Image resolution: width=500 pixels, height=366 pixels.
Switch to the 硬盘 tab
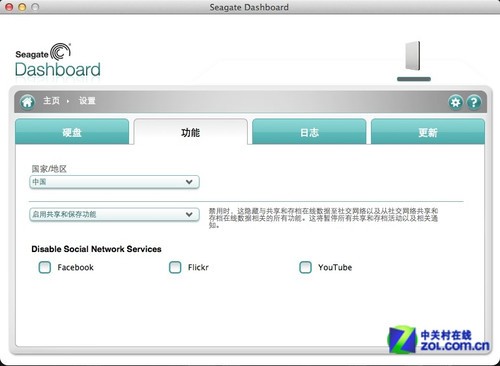point(72,132)
